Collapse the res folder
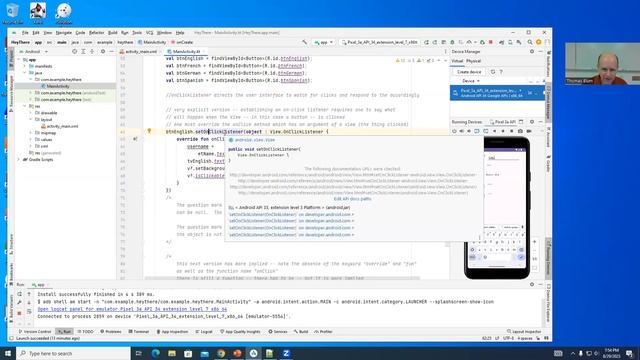Viewport: 640px width, 360px height. coord(24,106)
